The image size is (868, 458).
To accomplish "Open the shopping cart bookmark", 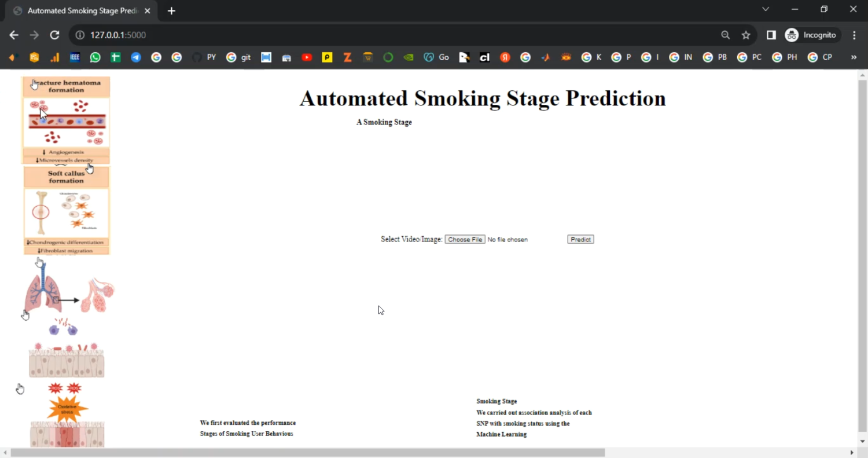I will click(x=368, y=57).
